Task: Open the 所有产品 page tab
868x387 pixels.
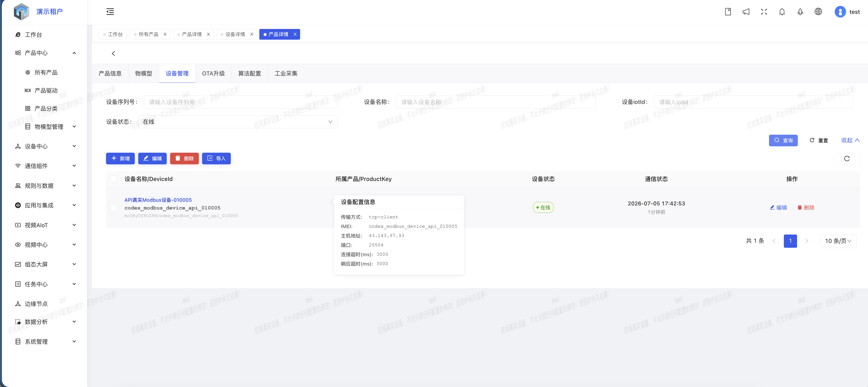Action: pyautogui.click(x=148, y=34)
